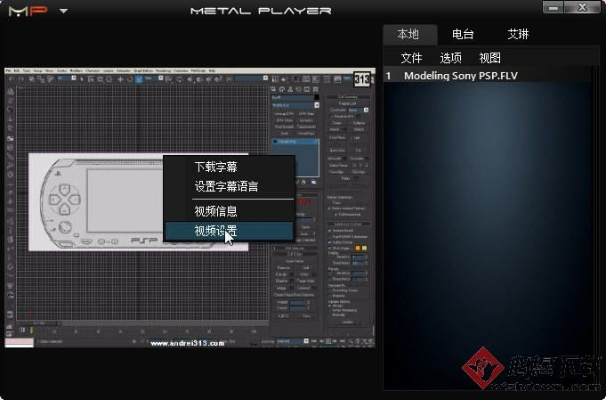The height and width of the screenshot is (400, 606).
Task: Open the 文件 menu
Action: (x=412, y=57)
